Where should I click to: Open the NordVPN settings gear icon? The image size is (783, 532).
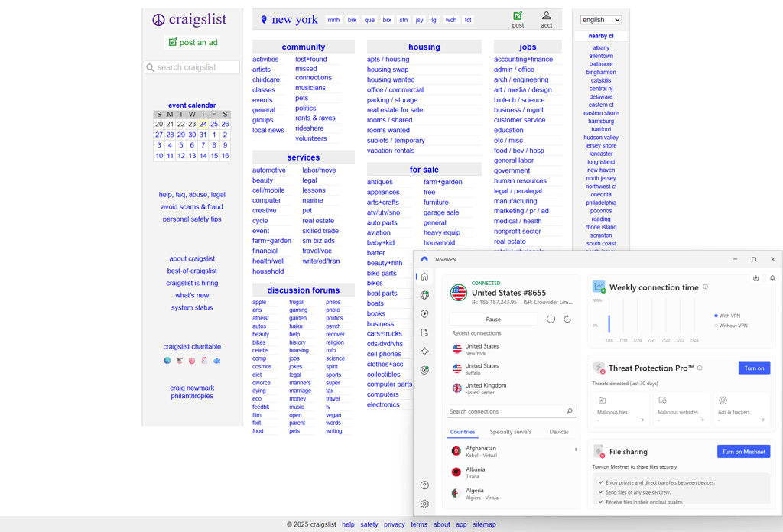tap(424, 504)
